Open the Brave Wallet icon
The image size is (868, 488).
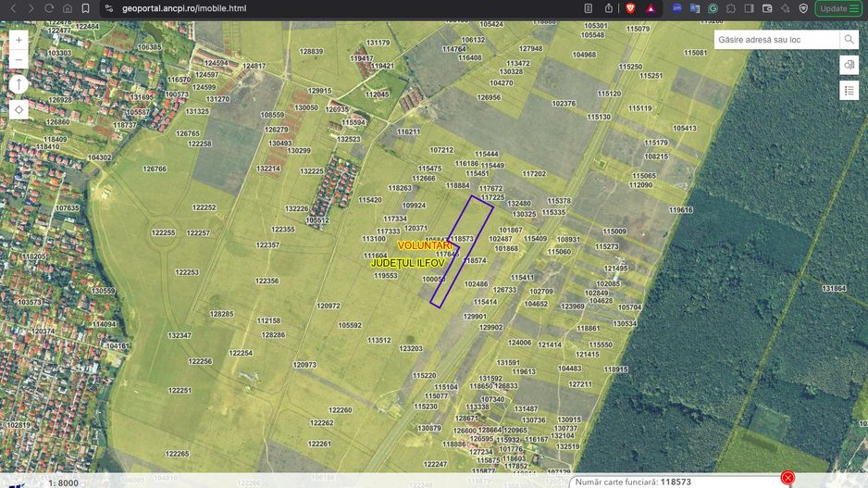[x=767, y=8]
